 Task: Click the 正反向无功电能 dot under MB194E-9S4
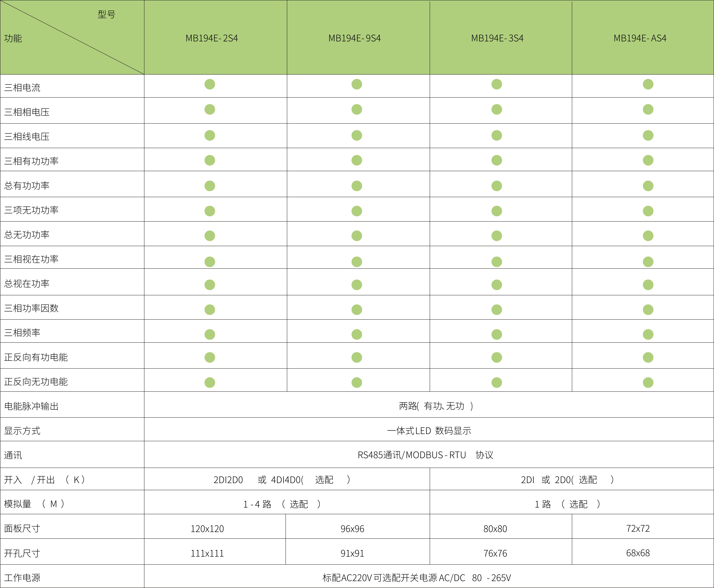point(357,383)
